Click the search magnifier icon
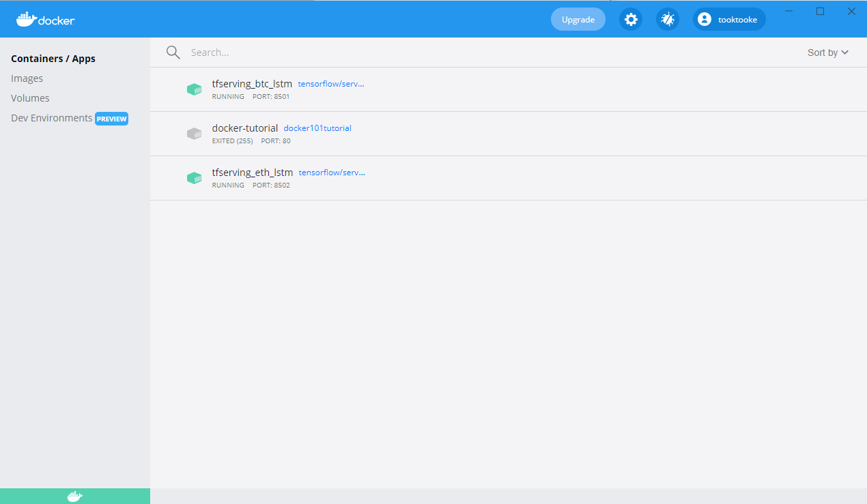Viewport: 867px width, 504px height. [173, 53]
